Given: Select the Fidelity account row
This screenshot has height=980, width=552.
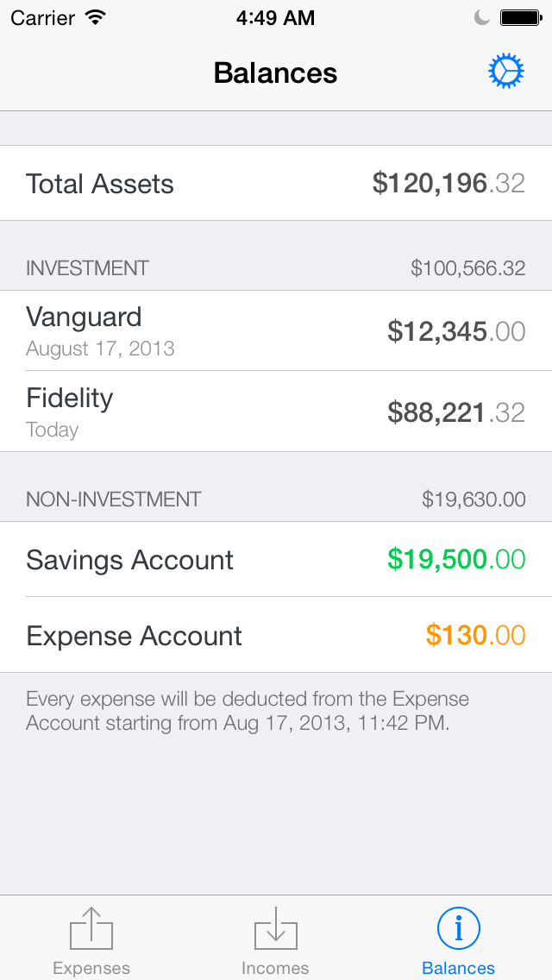Looking at the screenshot, I should (276, 411).
